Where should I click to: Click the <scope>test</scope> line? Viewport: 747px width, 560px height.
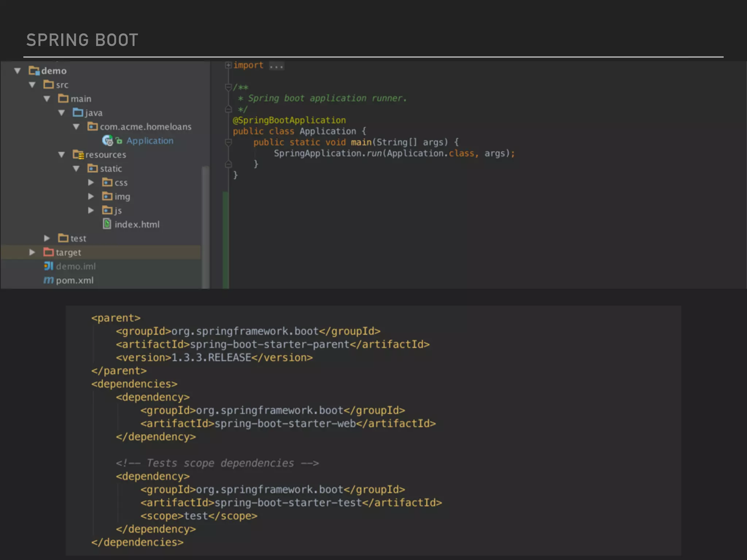pyautogui.click(x=199, y=516)
